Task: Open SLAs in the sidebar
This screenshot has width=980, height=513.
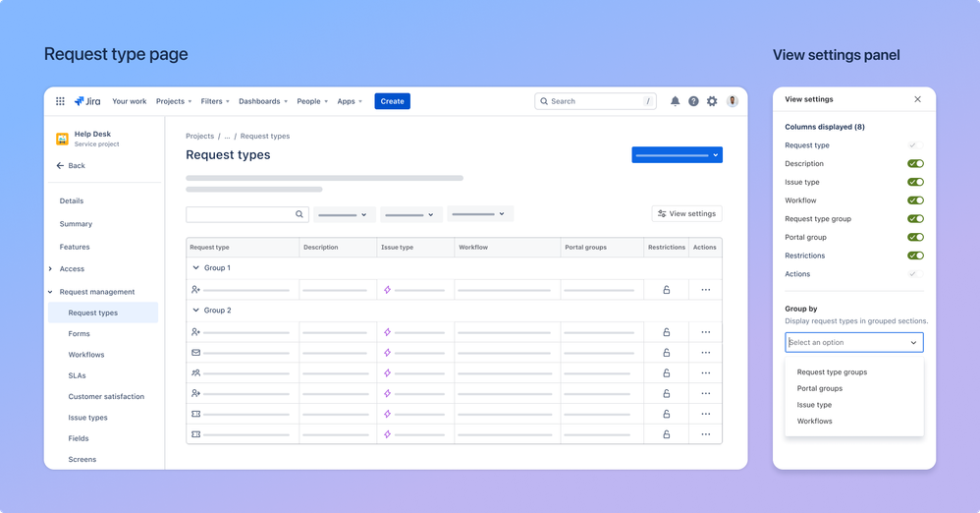Action: pyautogui.click(x=77, y=376)
